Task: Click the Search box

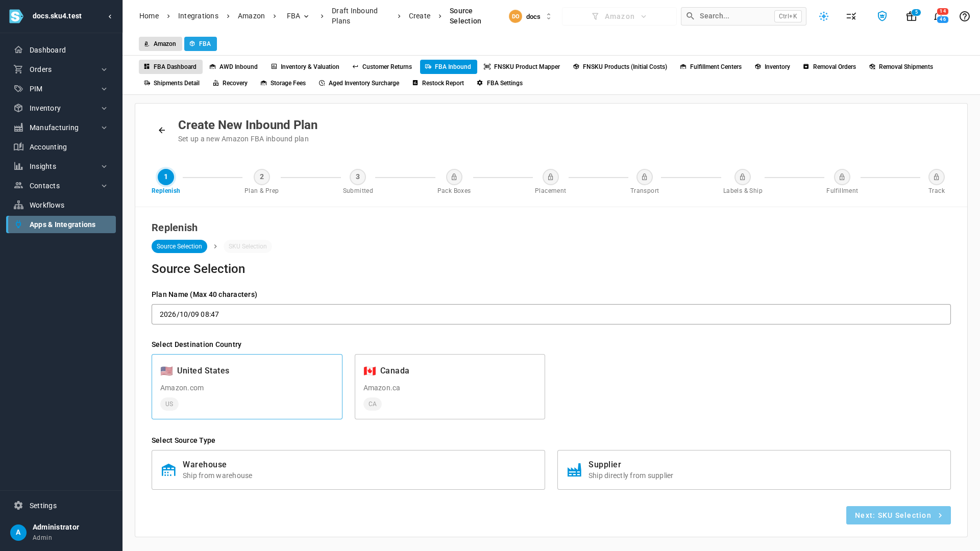Action: [744, 16]
